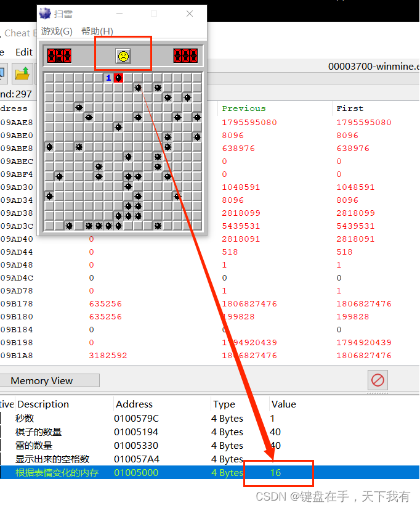420x508 pixels.
Task: Click the Minesweeper app icon in title bar
Action: point(45,14)
